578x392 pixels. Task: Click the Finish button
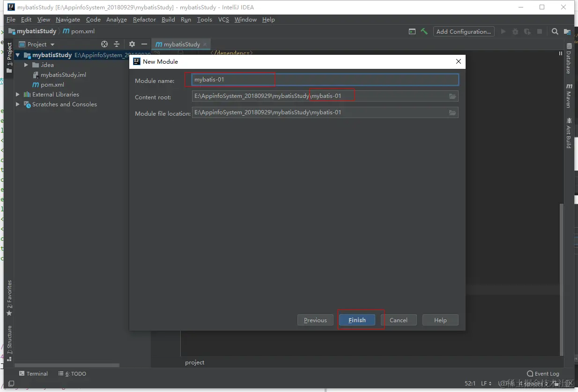pyautogui.click(x=357, y=320)
